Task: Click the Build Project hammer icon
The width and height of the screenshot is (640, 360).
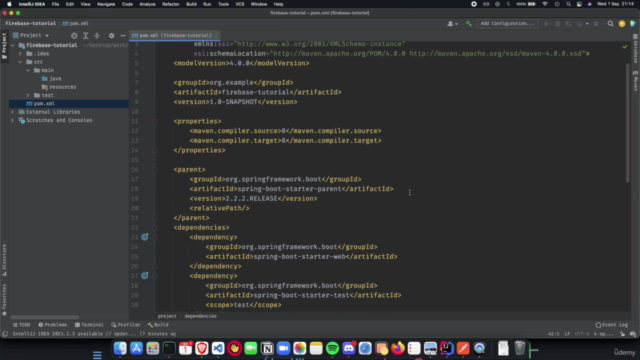Action: click(469, 24)
